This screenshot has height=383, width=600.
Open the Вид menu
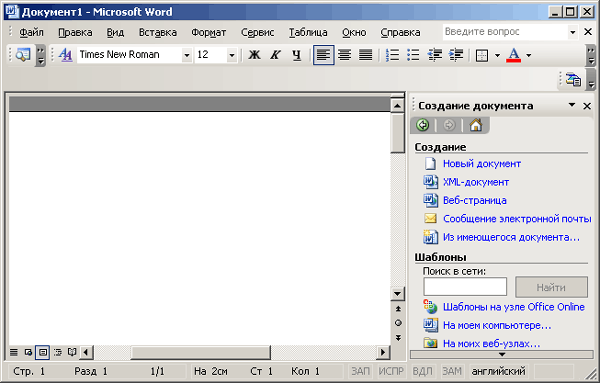(x=115, y=33)
